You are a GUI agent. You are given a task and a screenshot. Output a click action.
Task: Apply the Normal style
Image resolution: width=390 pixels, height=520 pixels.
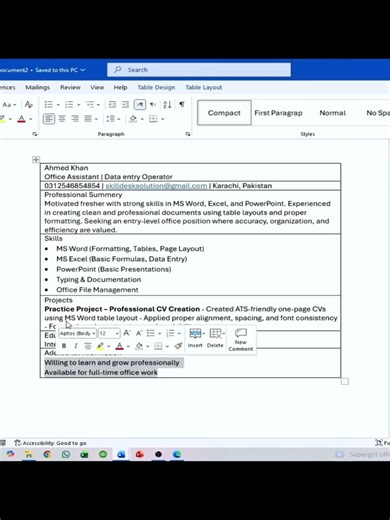click(x=332, y=113)
